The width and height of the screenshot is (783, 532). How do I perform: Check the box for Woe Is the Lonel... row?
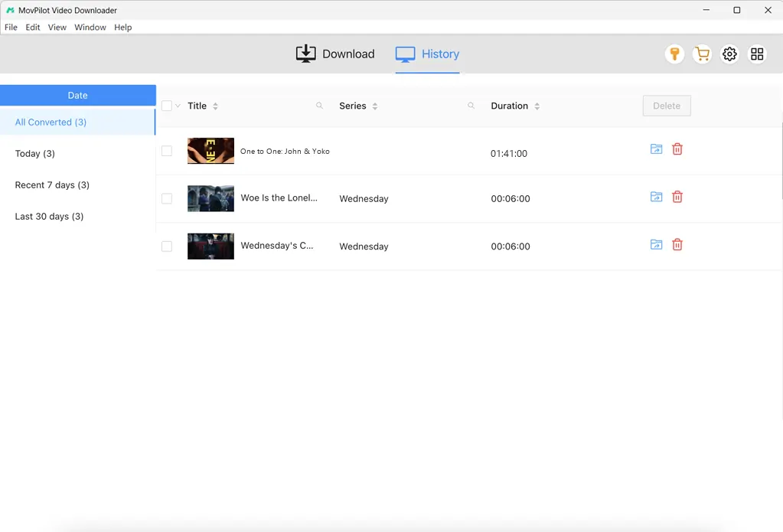tap(167, 198)
